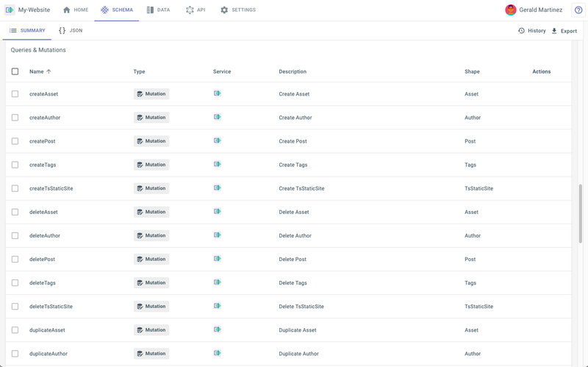Toggle the duplicateAsset row checkbox
This screenshot has width=588, height=367.
point(15,329)
